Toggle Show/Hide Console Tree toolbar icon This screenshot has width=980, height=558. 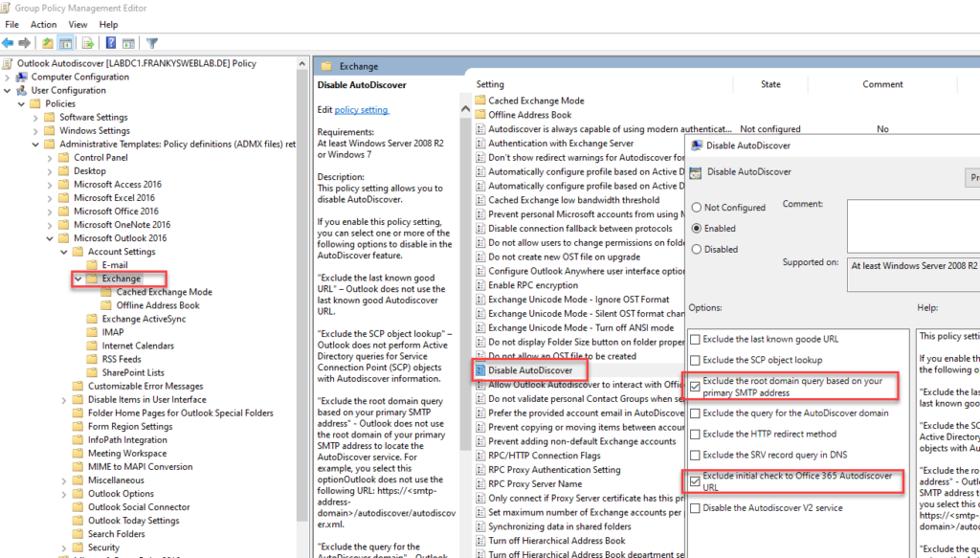[x=65, y=43]
